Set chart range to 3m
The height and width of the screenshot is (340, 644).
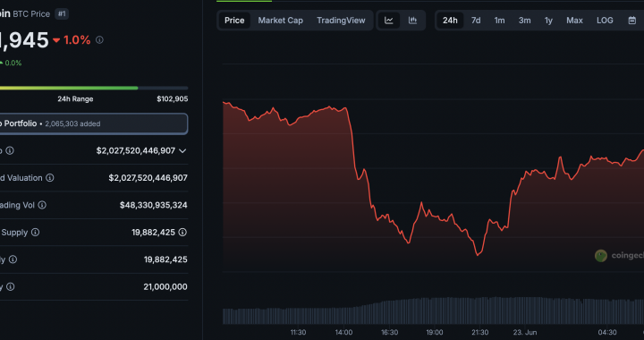pos(524,20)
